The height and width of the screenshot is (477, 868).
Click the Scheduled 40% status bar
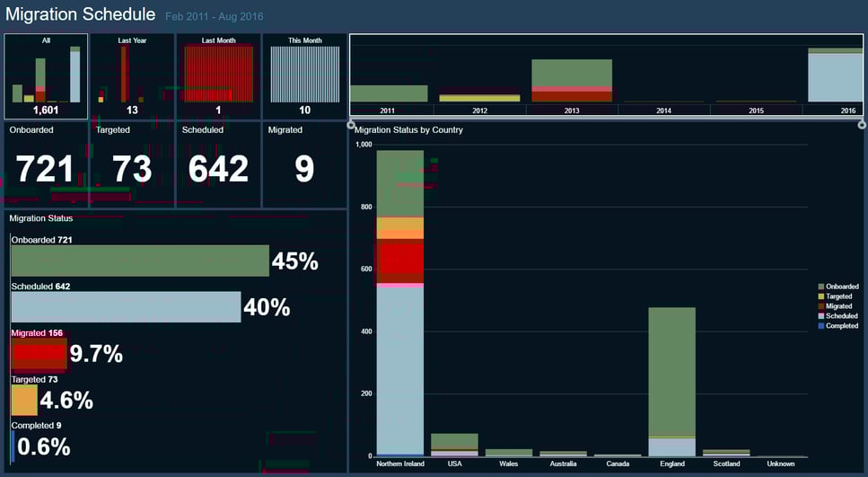pos(126,307)
